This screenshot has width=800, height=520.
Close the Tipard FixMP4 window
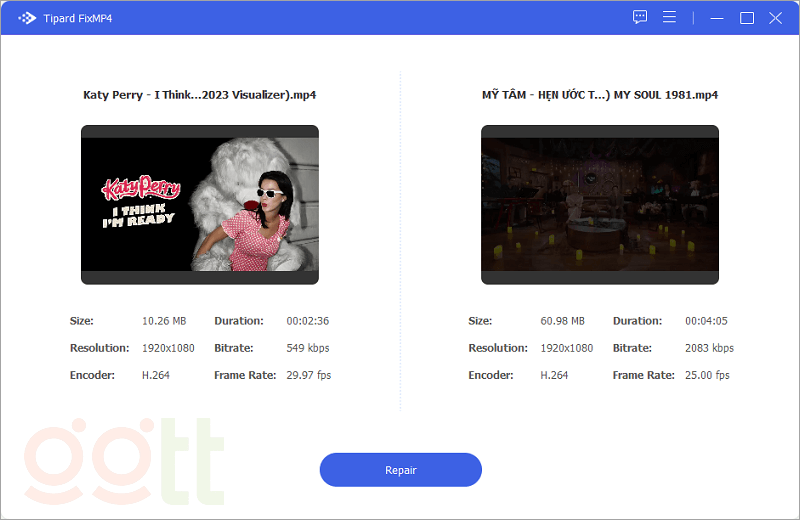(775, 18)
